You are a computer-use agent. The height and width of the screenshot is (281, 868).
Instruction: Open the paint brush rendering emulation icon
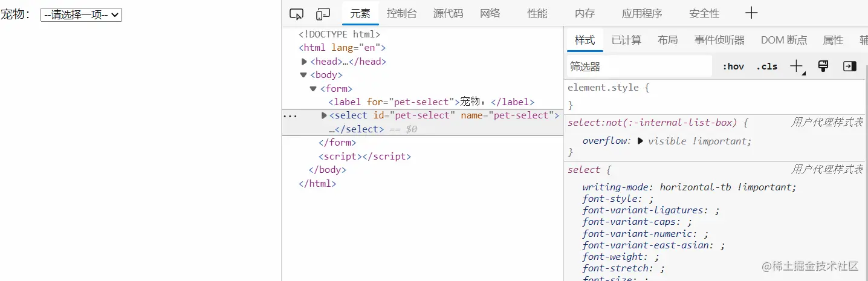click(x=823, y=66)
